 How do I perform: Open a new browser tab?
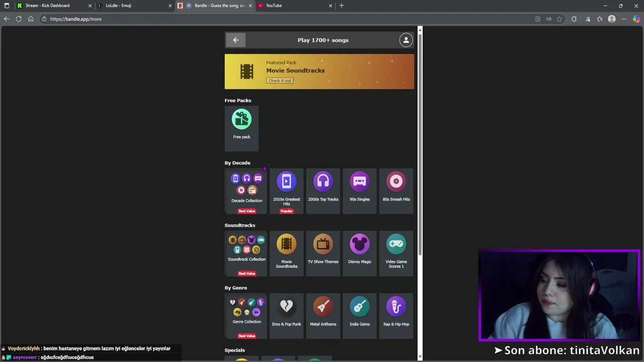(342, 6)
